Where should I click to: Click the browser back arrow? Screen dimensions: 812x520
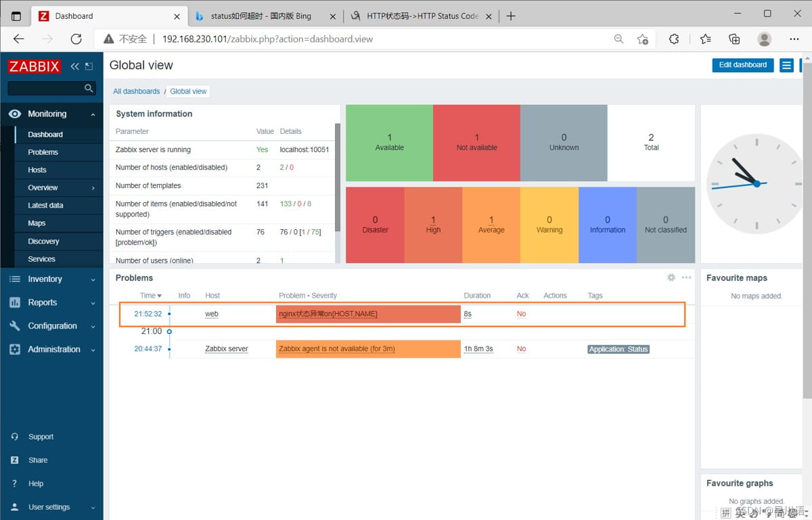coord(19,39)
